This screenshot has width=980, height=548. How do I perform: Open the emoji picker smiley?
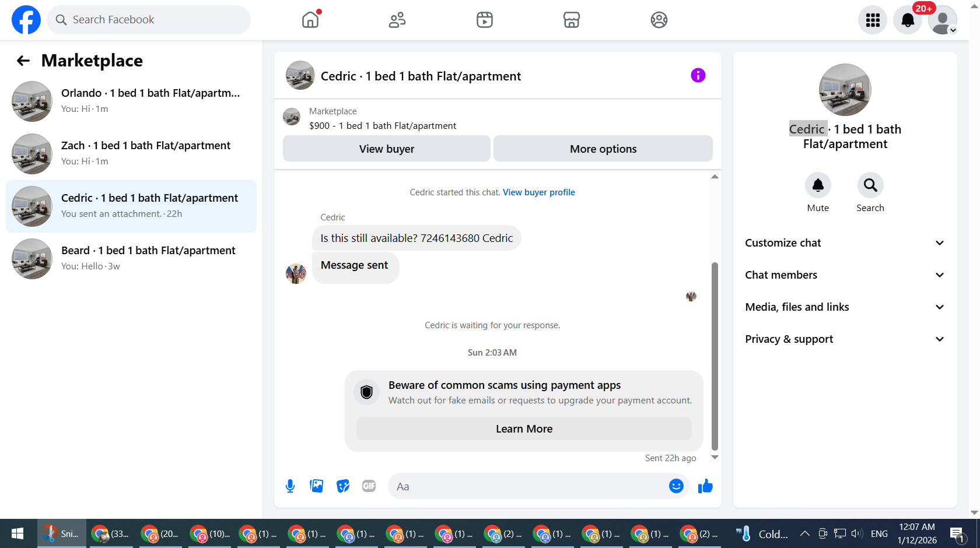pyautogui.click(x=676, y=486)
